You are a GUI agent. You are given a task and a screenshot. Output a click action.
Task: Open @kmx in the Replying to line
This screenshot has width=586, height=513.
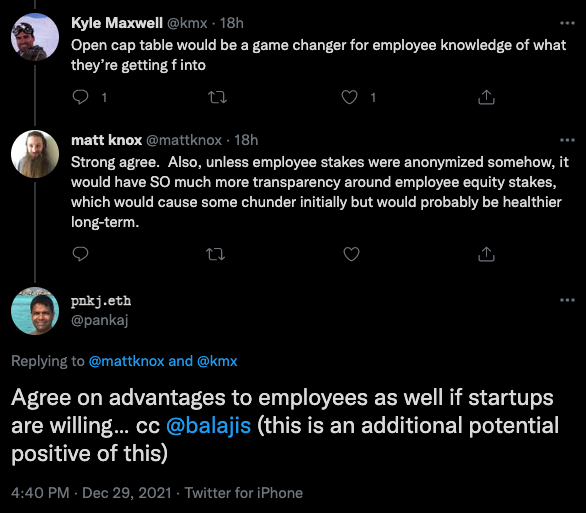click(x=217, y=361)
